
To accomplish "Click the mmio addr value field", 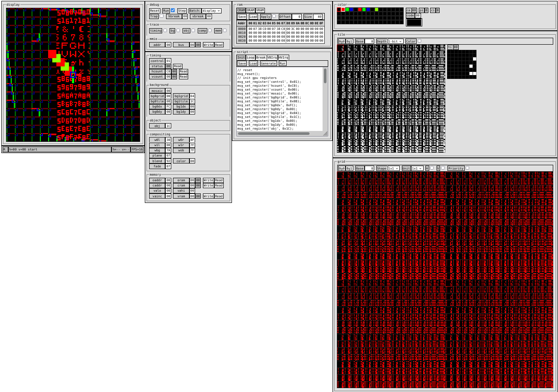I will click(x=168, y=45).
